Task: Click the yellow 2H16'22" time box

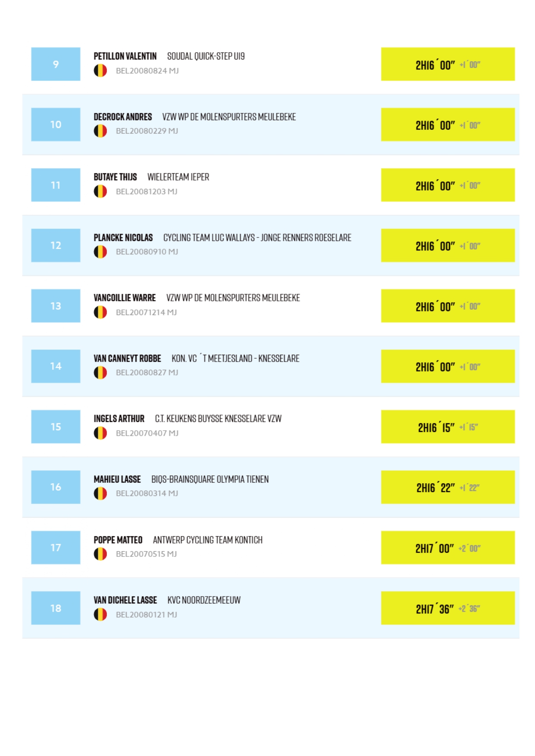Action: coord(447,487)
